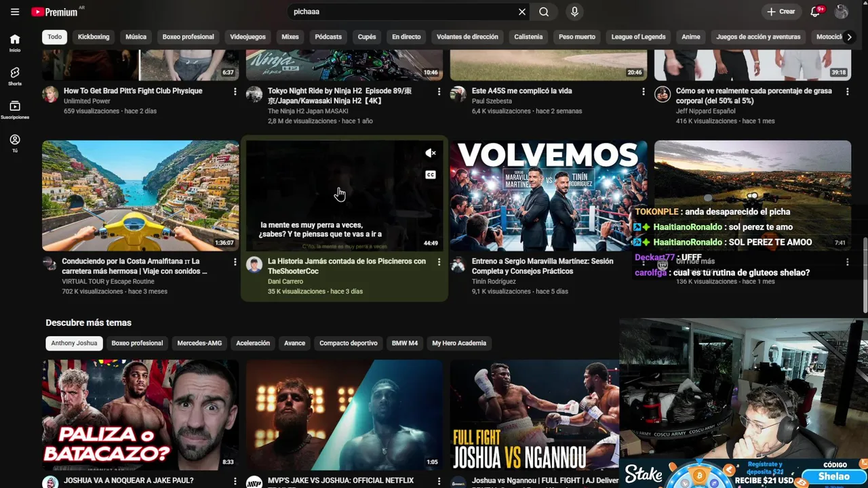This screenshot has width=868, height=488.
Task: Open options for Tokyo Night Ride video
Action: coord(439,91)
